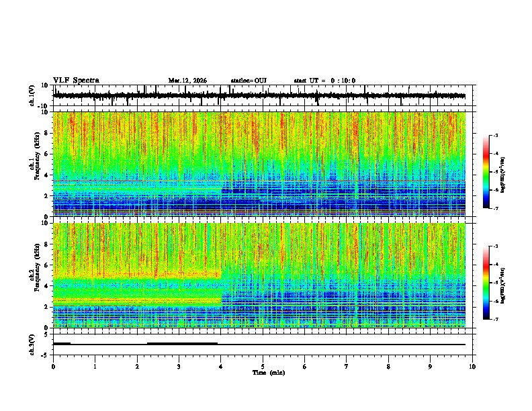
Task: Click the "2" tick on the time axis
Action: point(137,367)
